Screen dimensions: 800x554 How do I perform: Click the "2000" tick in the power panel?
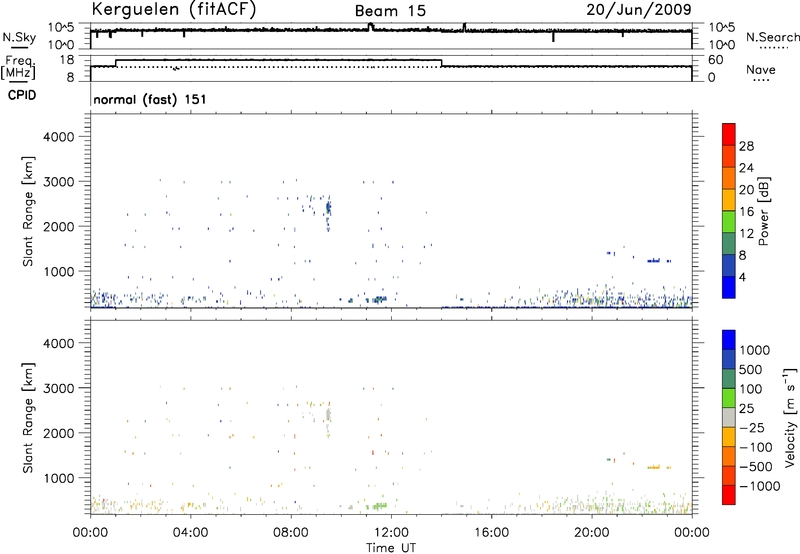pos(58,227)
